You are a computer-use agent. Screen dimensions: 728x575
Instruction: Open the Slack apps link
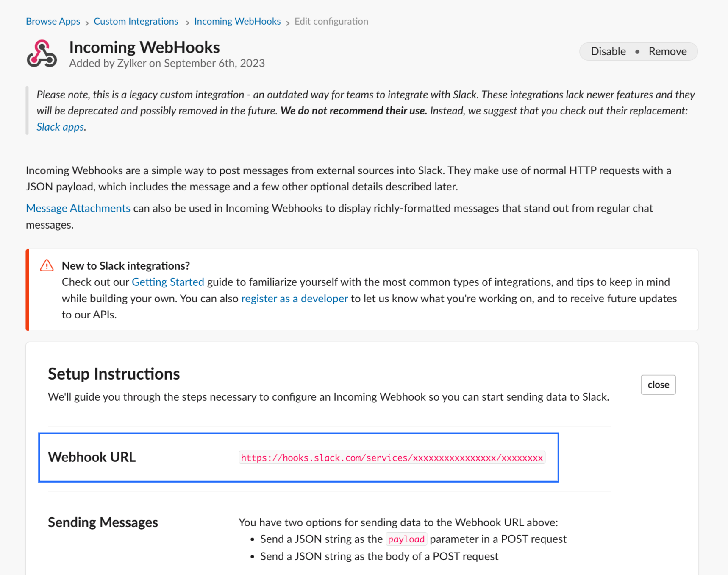(x=60, y=126)
